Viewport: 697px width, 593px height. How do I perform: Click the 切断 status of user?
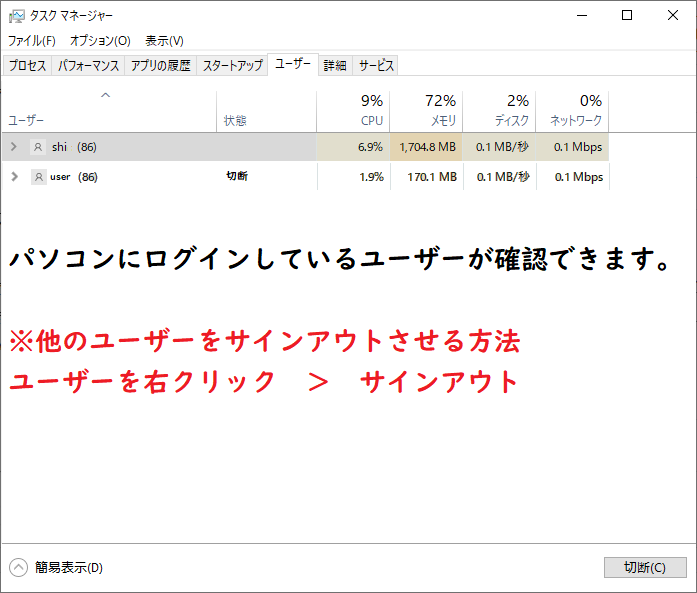(x=237, y=176)
